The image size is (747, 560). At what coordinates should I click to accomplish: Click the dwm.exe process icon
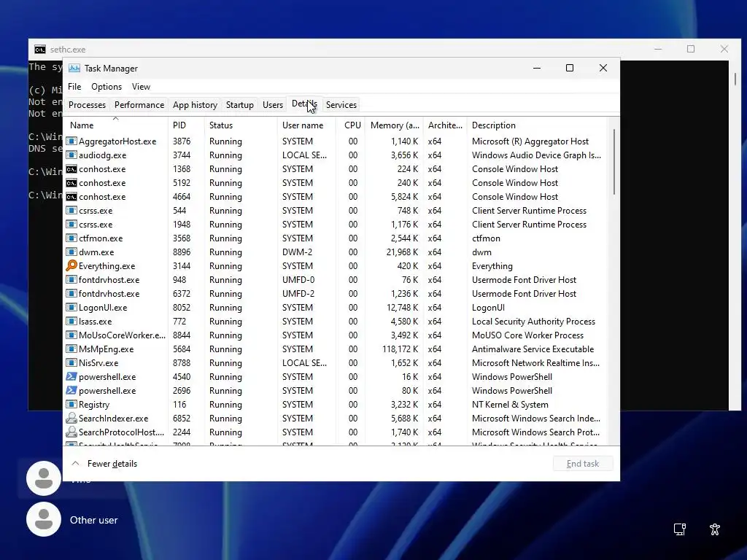tap(71, 252)
